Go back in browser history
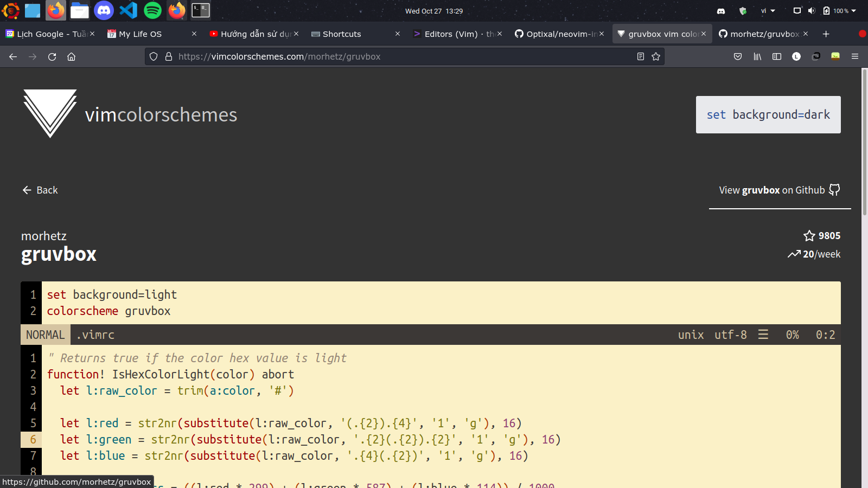This screenshot has height=488, width=868. (x=13, y=56)
